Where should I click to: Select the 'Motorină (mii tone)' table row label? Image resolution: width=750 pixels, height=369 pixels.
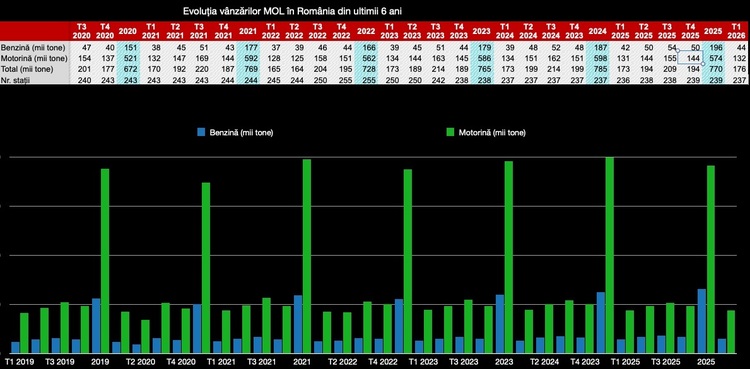tap(33, 58)
